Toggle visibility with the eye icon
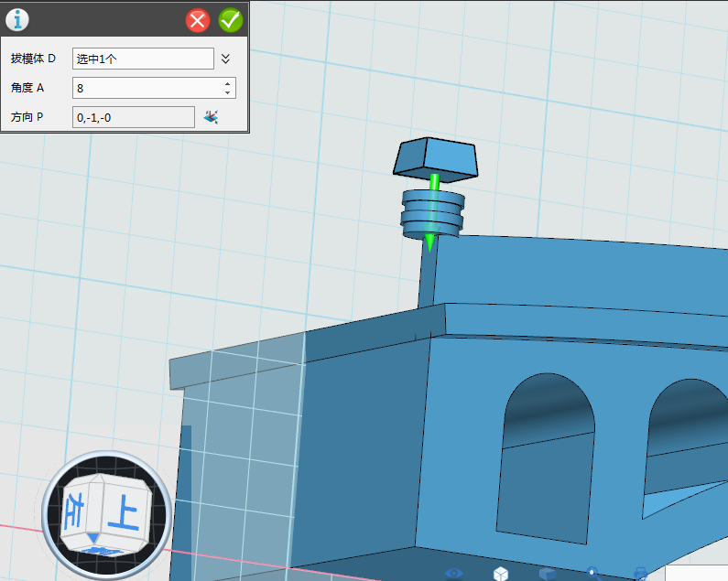The height and width of the screenshot is (581, 728). pos(454,574)
